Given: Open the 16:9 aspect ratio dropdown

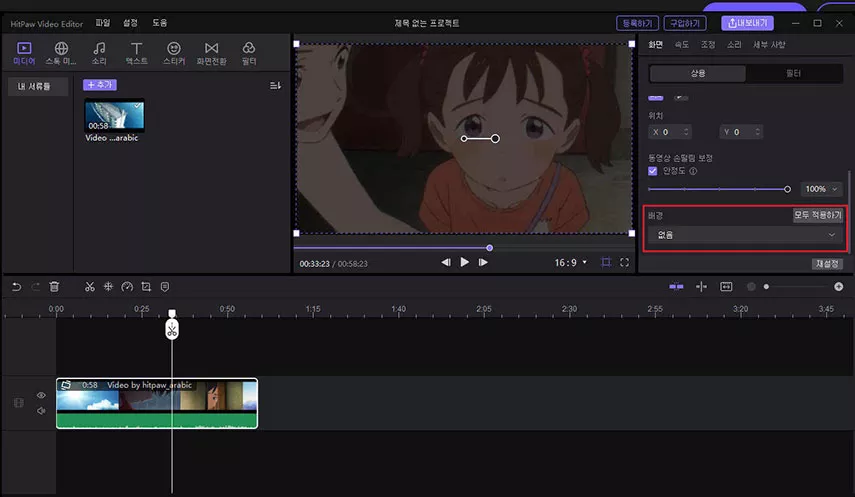Looking at the screenshot, I should pyautogui.click(x=571, y=262).
